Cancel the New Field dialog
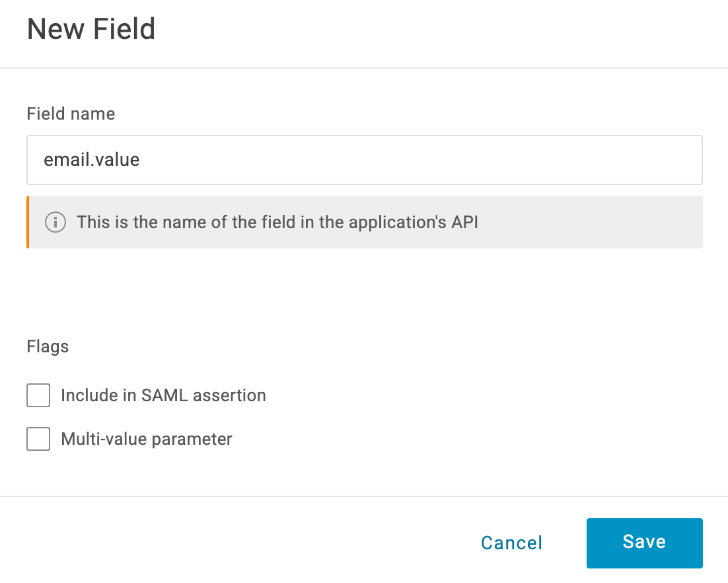Image resolution: width=728 pixels, height=583 pixels. (x=511, y=543)
